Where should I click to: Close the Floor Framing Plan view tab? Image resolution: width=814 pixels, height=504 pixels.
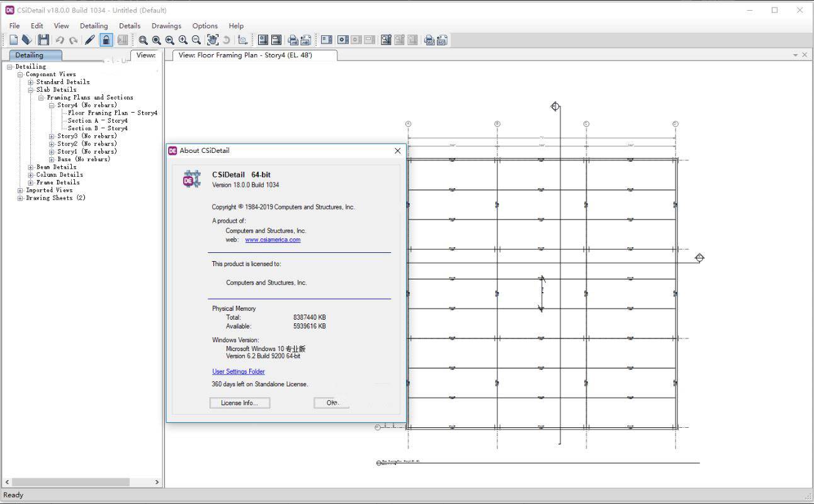tap(805, 55)
